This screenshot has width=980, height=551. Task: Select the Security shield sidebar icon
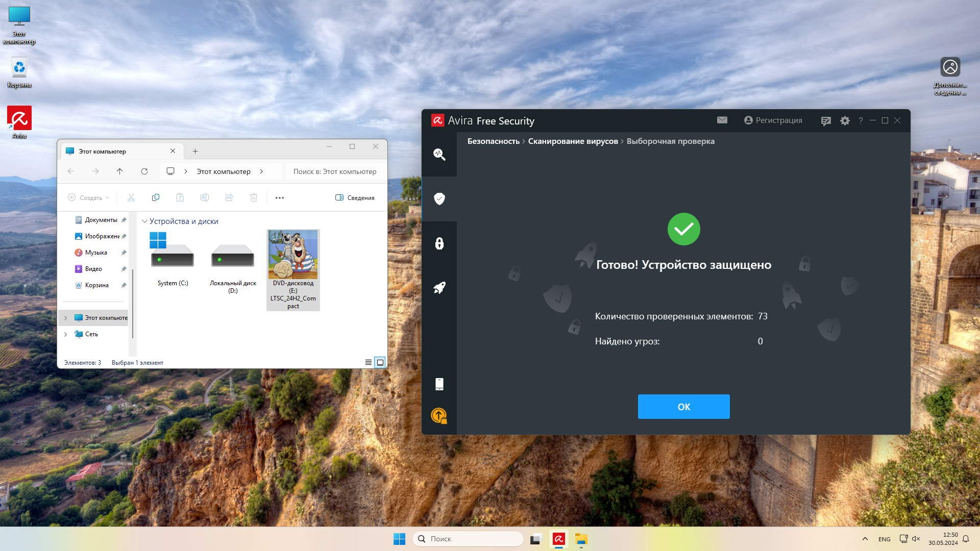tap(439, 198)
